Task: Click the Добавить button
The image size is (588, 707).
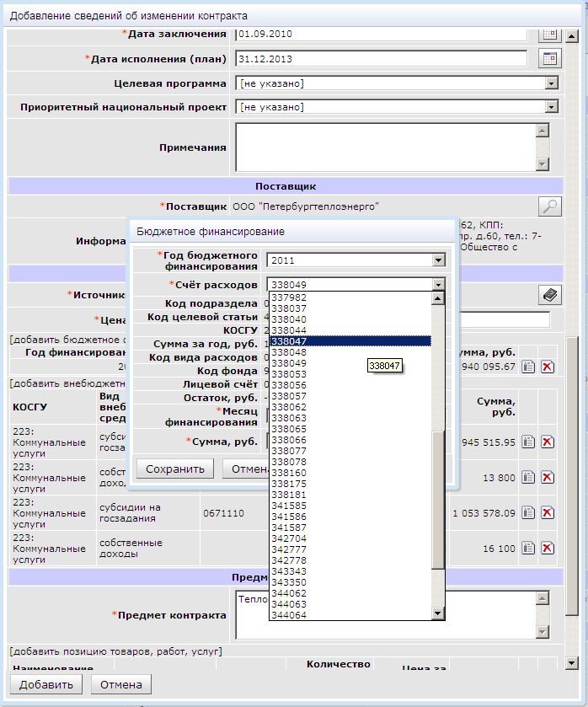Action: pos(46,684)
